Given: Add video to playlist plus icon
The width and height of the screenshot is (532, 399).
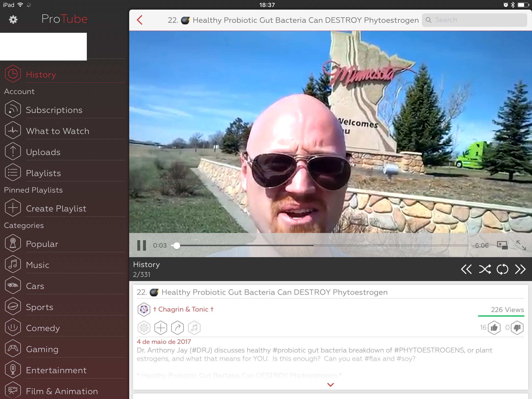Looking at the screenshot, I should tap(161, 327).
